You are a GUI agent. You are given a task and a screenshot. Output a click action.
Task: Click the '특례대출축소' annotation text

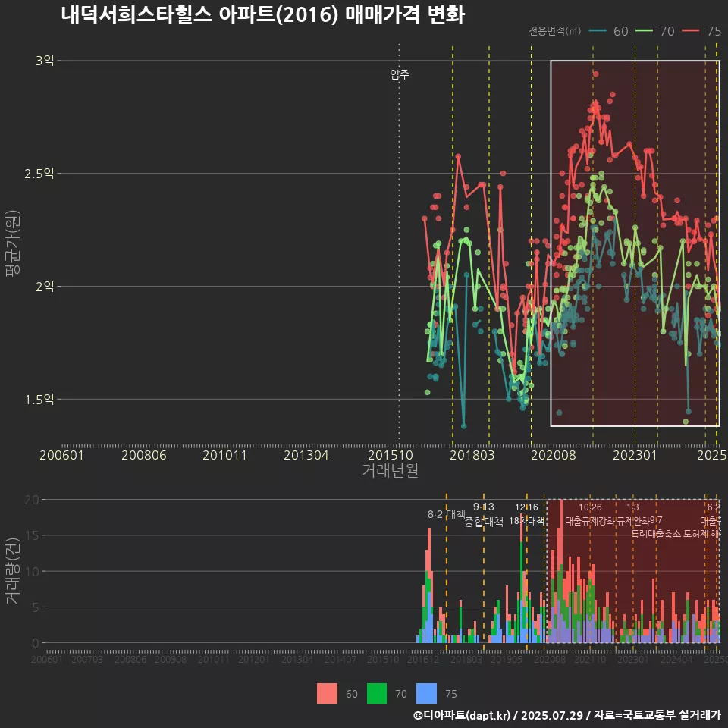tap(656, 534)
